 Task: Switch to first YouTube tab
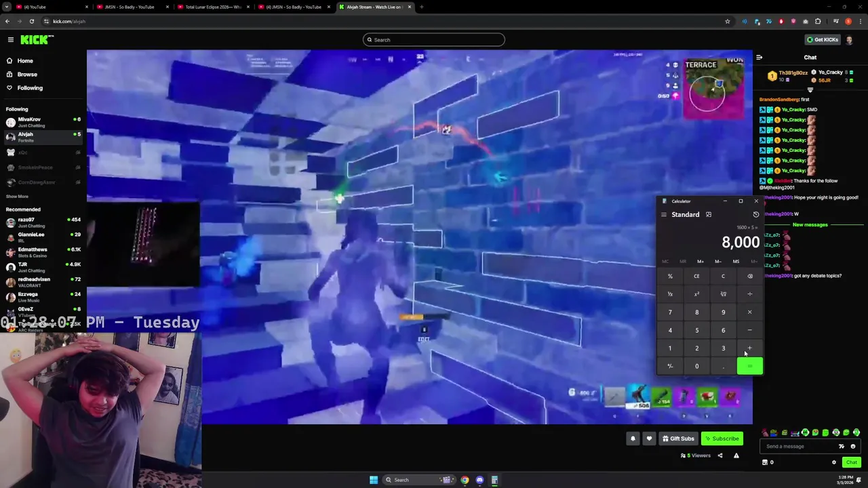pyautogui.click(x=51, y=7)
